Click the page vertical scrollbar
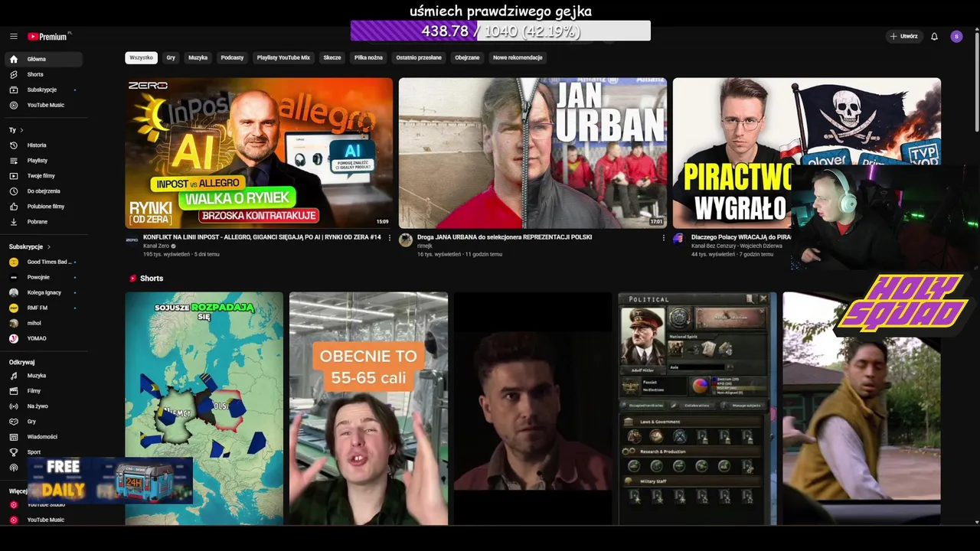 coord(976,80)
